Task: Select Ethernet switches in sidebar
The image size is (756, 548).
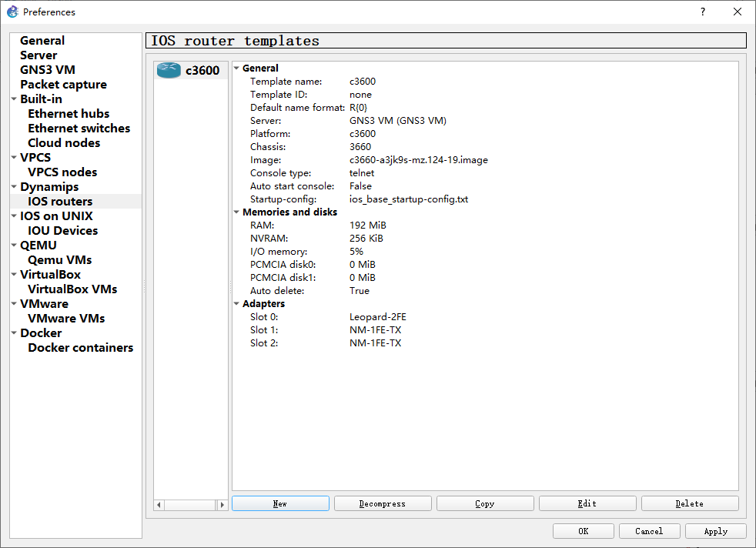Action: (x=79, y=129)
